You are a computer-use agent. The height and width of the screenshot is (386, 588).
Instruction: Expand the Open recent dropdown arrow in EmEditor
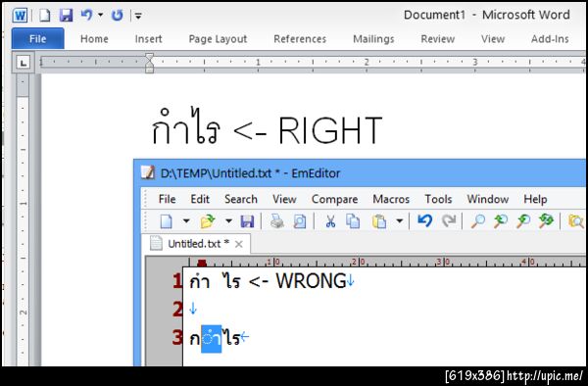228,221
